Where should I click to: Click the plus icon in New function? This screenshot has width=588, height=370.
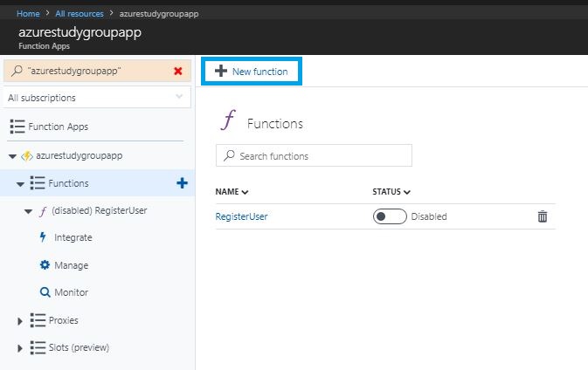coord(221,71)
